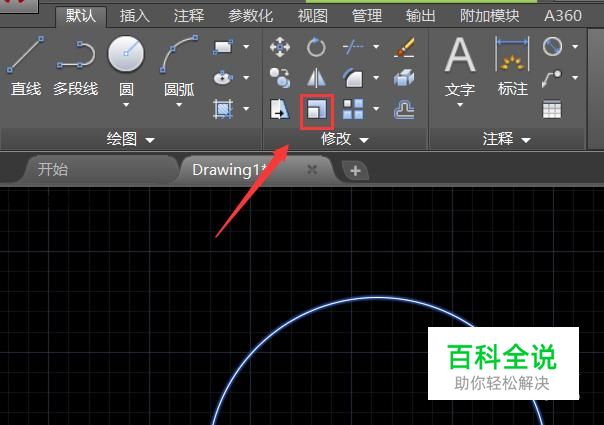Close the Drawing1 tab
The height and width of the screenshot is (425, 604).
312,170
